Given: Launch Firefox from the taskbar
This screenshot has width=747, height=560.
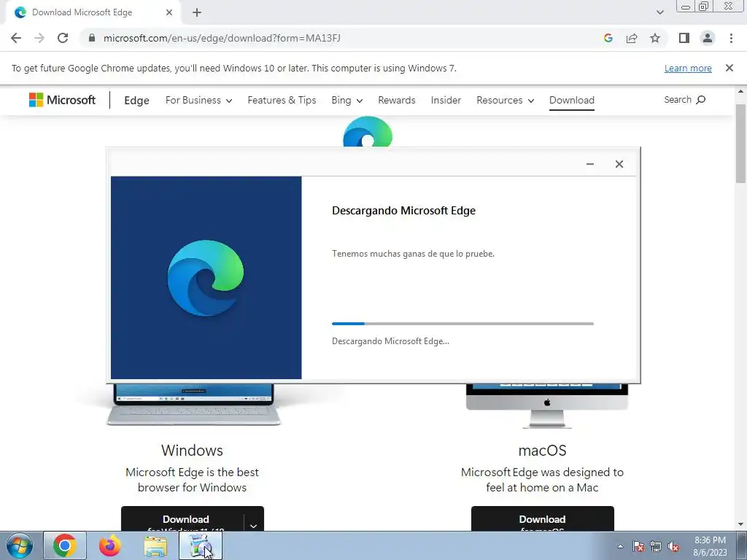Looking at the screenshot, I should coord(110,545).
